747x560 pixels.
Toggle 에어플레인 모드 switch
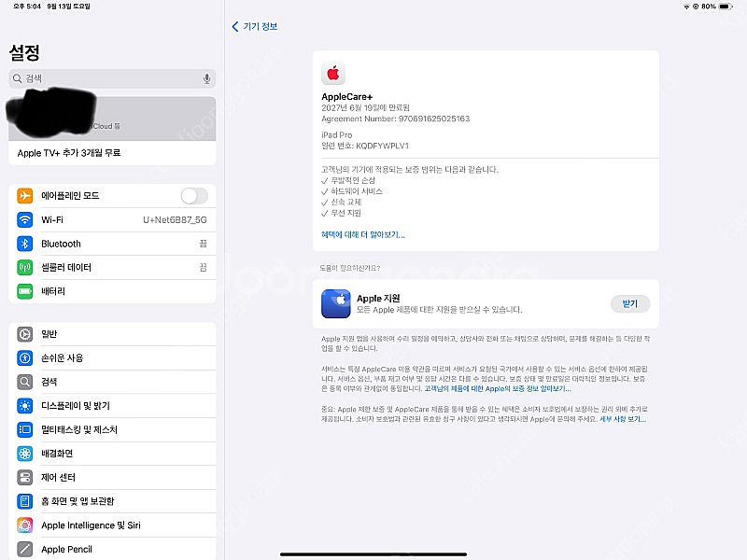(x=194, y=196)
